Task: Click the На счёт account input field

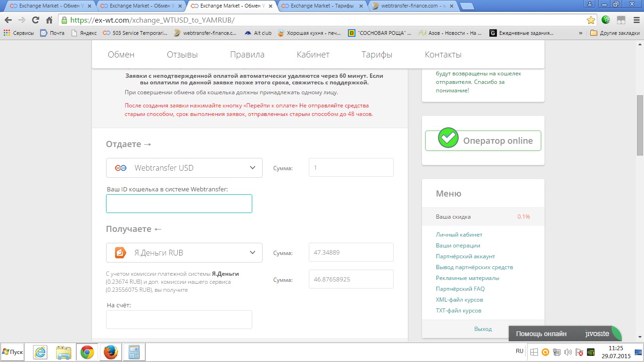Action: point(179,319)
